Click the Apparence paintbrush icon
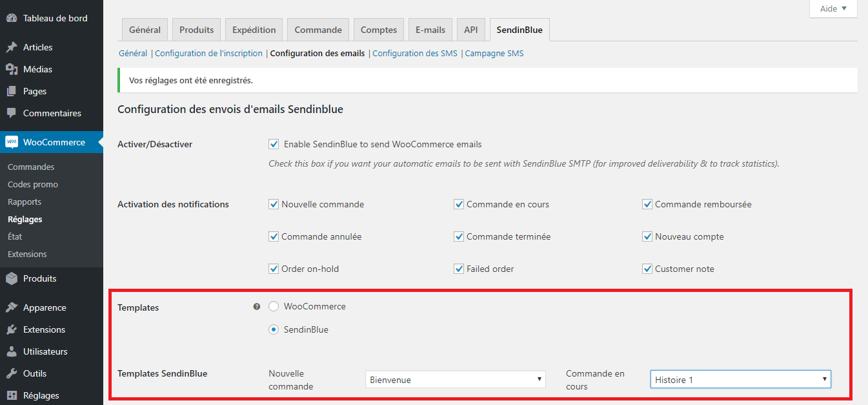Image resolution: width=868 pixels, height=405 pixels. pyautogui.click(x=12, y=307)
